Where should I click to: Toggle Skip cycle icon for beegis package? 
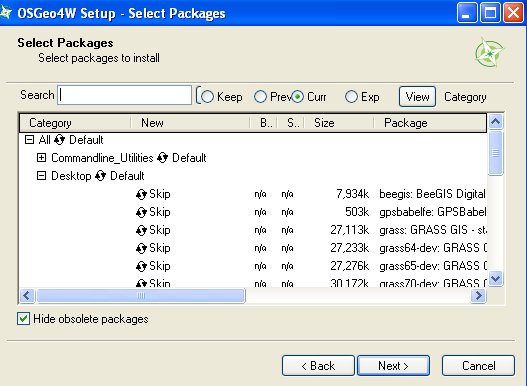(141, 194)
